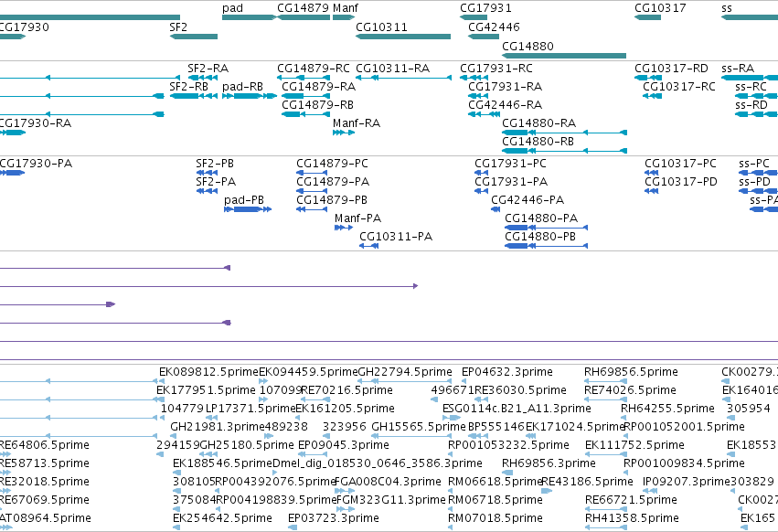Screen dimensions: 778x532
Task: Select transcript CG17931-RA
Action: click(x=478, y=96)
